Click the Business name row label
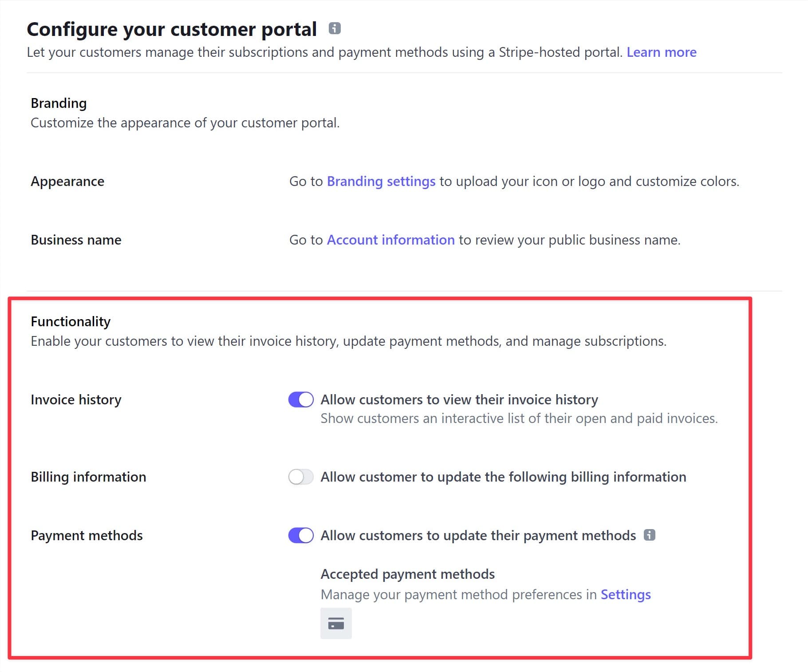The height and width of the screenshot is (672, 808). coord(76,240)
